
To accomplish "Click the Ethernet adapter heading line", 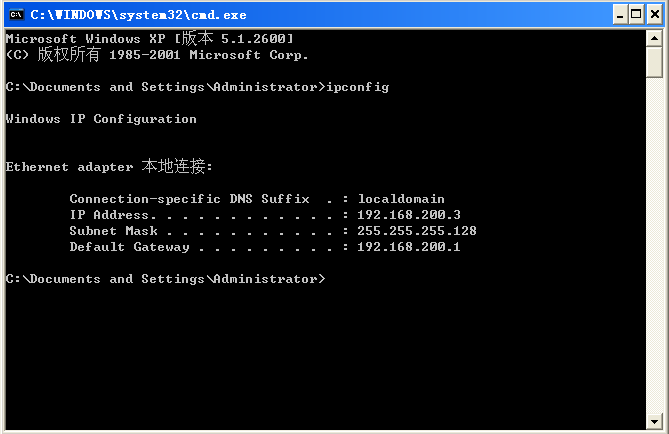I will click(x=109, y=166).
